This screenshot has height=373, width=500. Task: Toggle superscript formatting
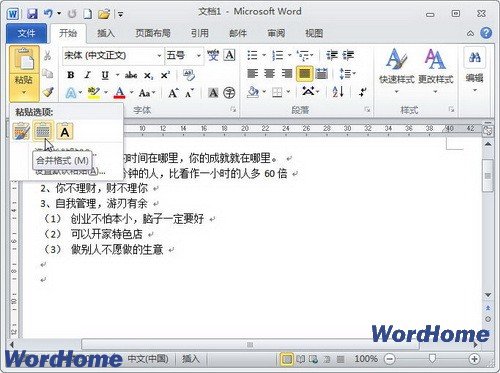coord(165,75)
